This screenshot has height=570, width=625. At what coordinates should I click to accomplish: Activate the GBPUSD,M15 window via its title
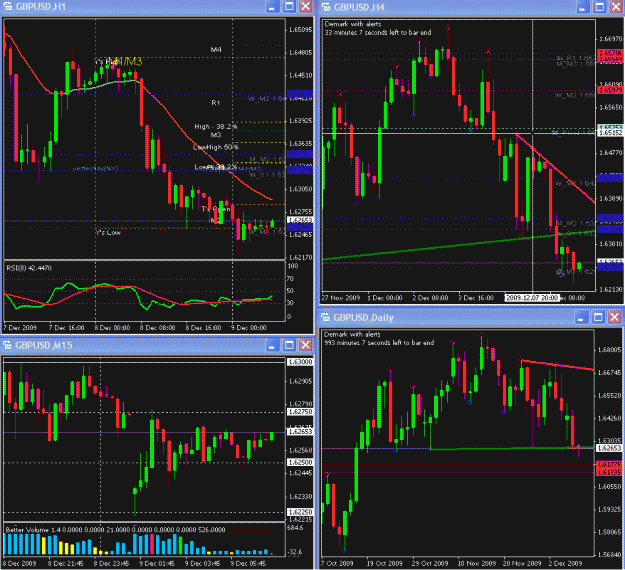tap(44, 345)
